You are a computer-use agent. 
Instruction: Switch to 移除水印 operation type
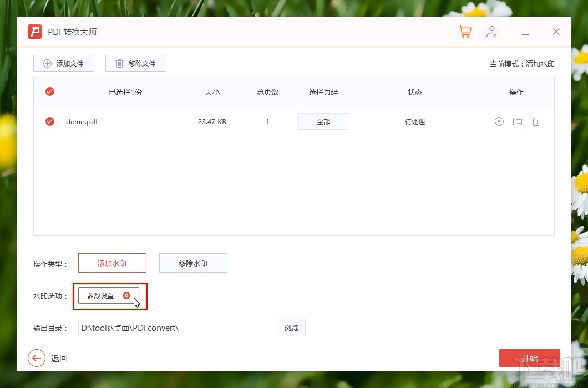tap(193, 263)
